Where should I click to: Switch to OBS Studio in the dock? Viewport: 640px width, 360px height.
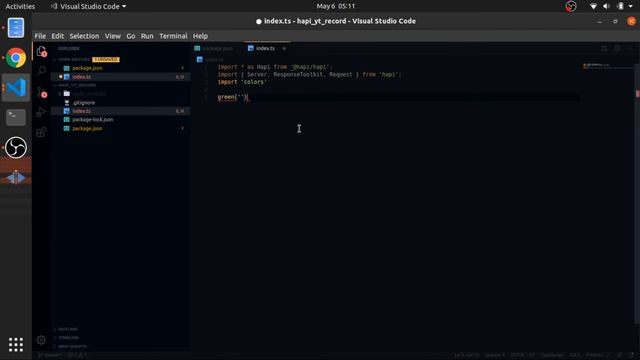(16, 147)
